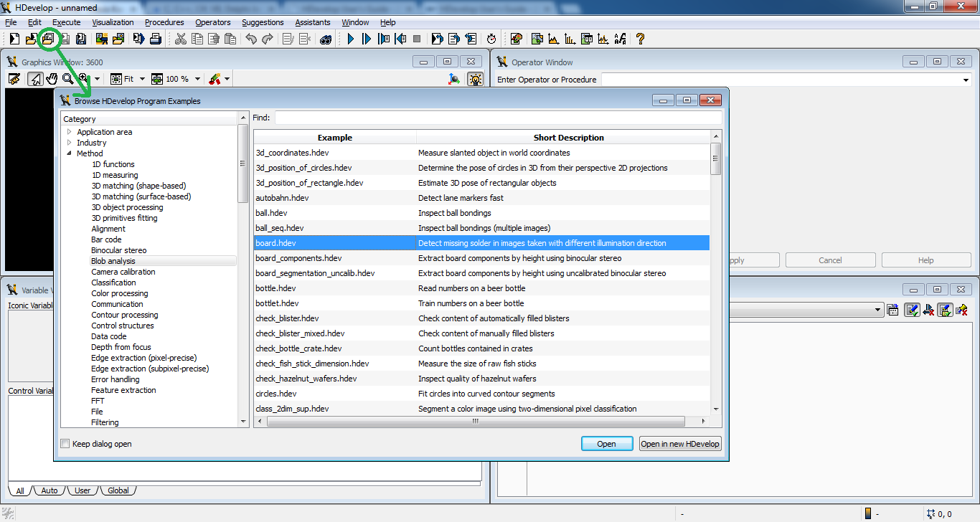Select the check_blister.hdev example row
Viewport: 980px width, 522px height.
point(482,318)
